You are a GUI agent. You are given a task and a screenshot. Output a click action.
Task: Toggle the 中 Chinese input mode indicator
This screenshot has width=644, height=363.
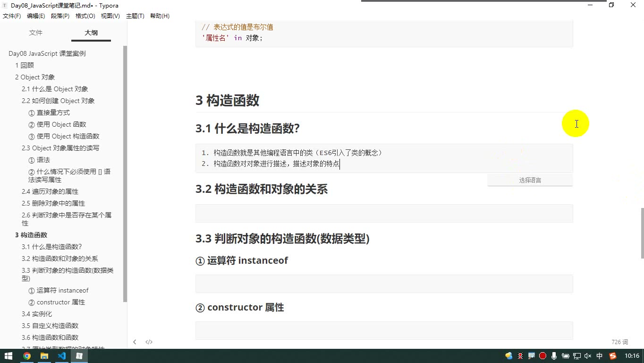pos(600,356)
